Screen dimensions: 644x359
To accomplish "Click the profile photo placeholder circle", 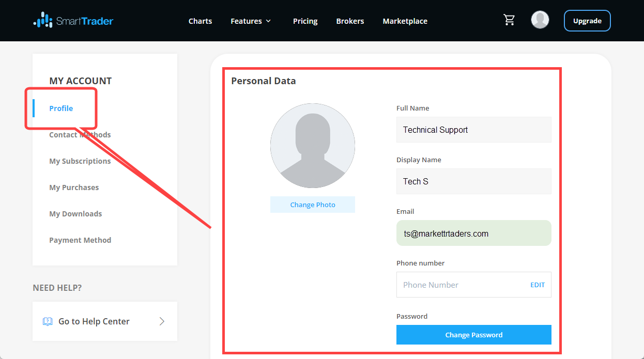I will coord(312,146).
